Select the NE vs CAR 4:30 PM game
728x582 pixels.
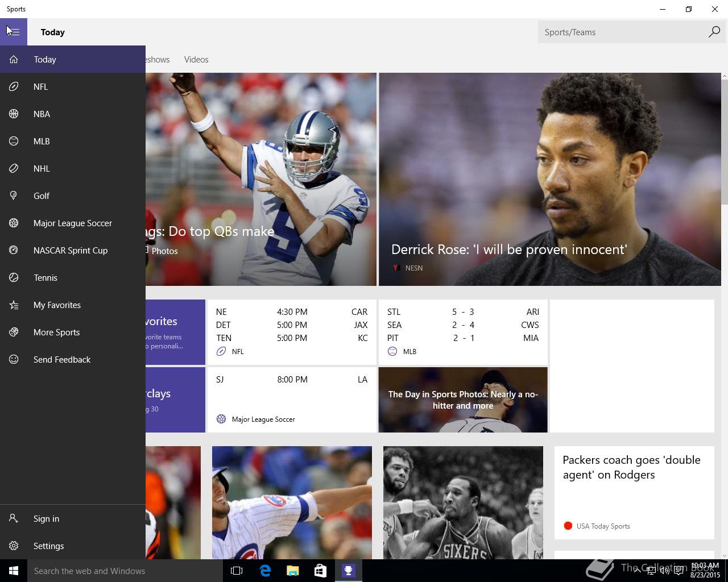click(292, 311)
